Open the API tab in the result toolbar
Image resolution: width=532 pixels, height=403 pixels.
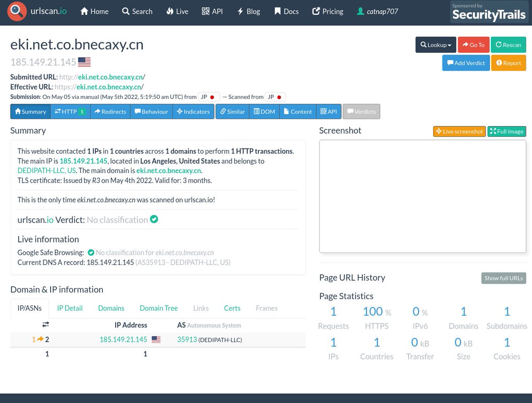329,111
